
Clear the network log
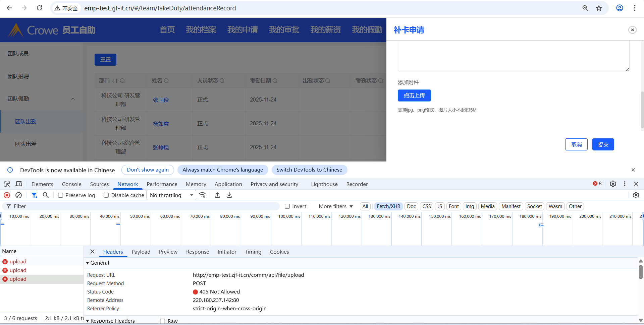point(19,195)
